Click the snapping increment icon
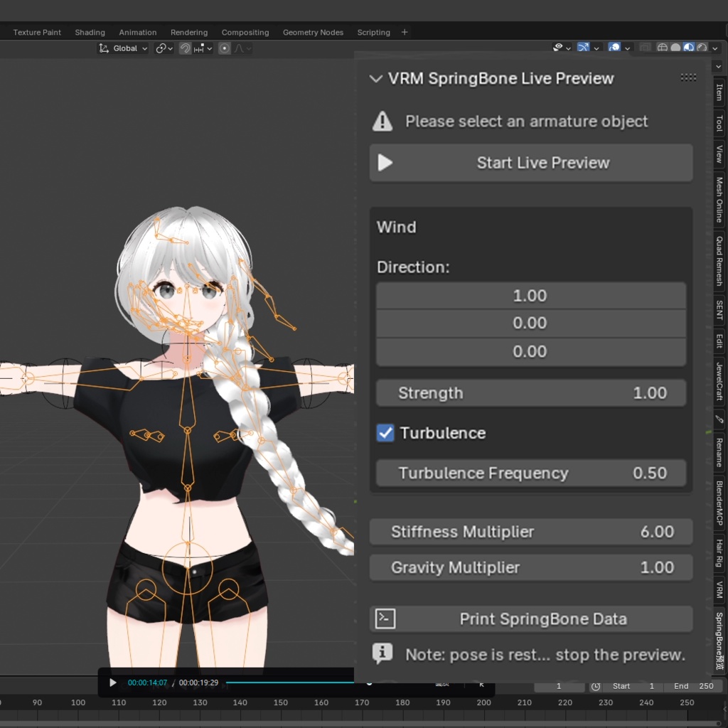This screenshot has height=728, width=728. [199, 48]
